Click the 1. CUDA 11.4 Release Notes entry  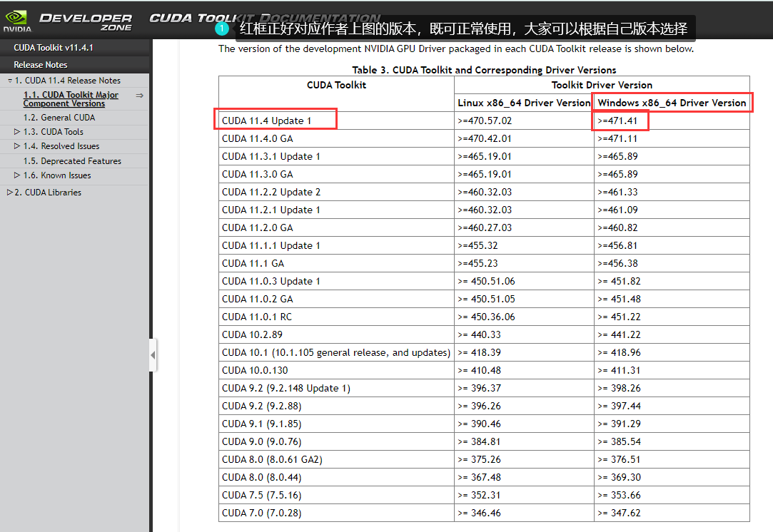point(68,81)
